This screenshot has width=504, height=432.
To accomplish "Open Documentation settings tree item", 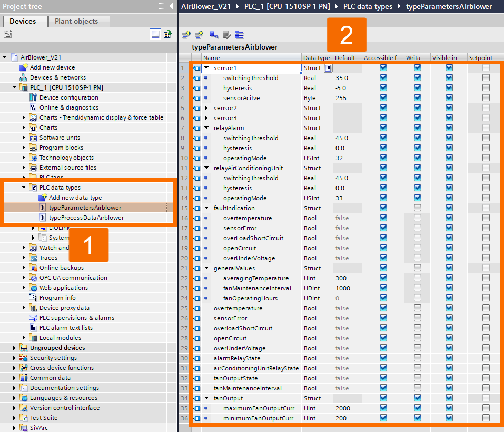I will (64, 388).
